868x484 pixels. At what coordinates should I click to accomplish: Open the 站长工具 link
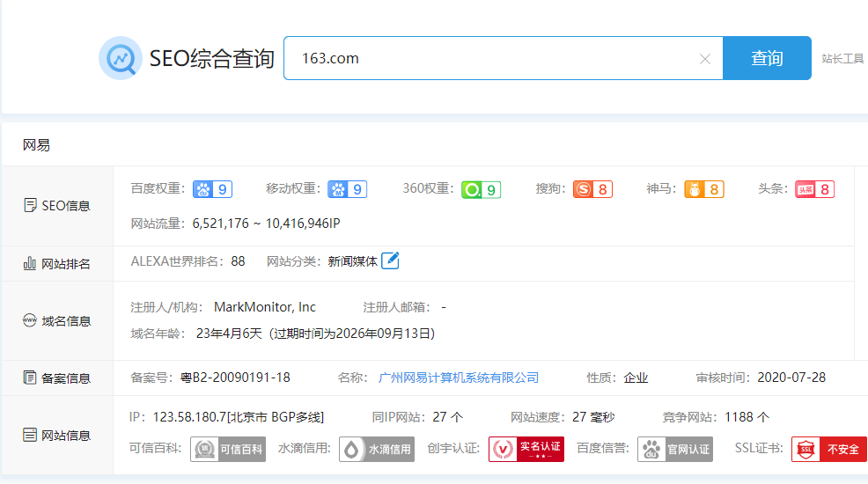(842, 59)
